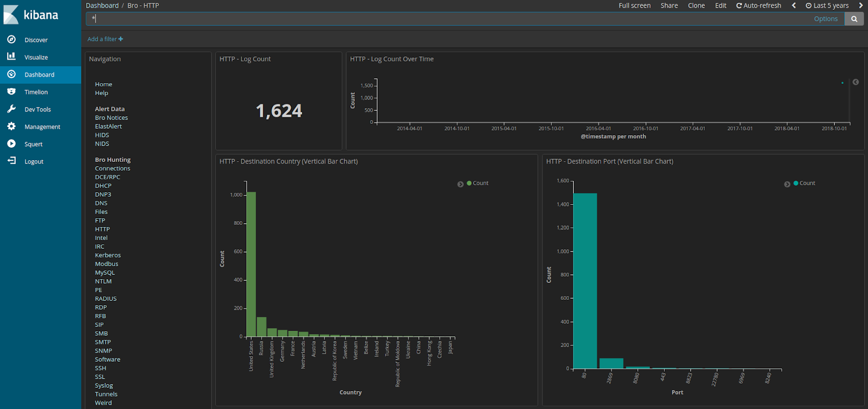Open the HIDS dashboard link
The width and height of the screenshot is (868, 409).
coord(102,135)
